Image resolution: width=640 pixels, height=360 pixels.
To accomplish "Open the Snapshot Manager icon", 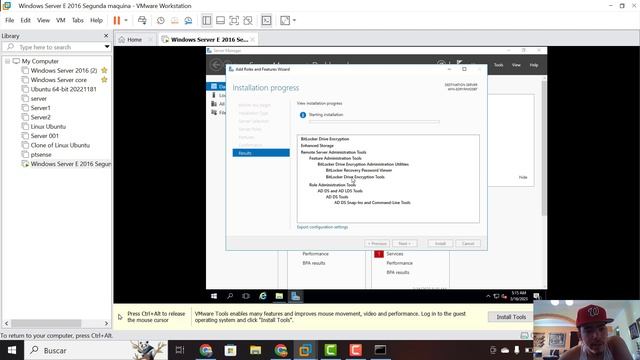I will click(x=188, y=20).
